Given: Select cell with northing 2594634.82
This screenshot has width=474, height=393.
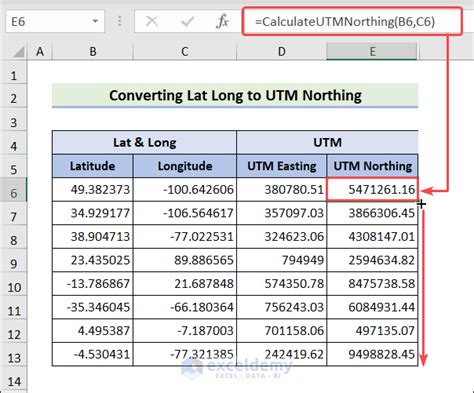Looking at the screenshot, I should [372, 260].
